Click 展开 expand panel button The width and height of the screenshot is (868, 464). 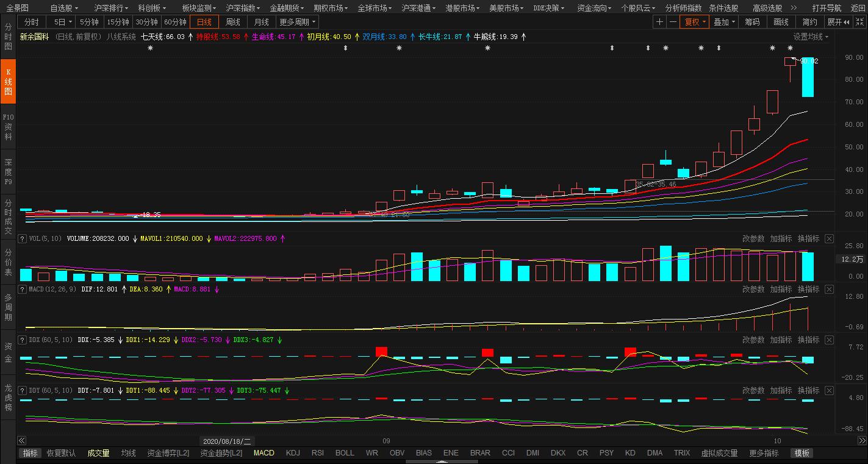[x=840, y=22]
